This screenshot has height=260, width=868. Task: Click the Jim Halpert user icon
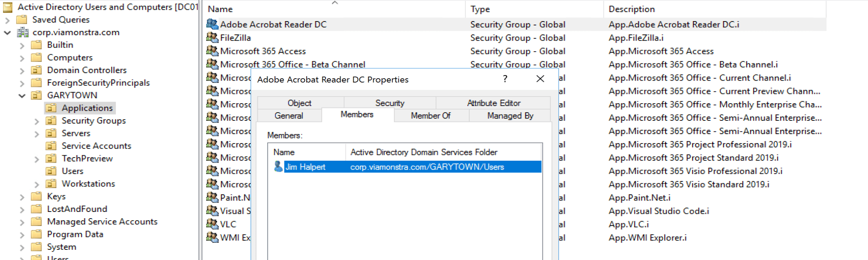coord(278,167)
